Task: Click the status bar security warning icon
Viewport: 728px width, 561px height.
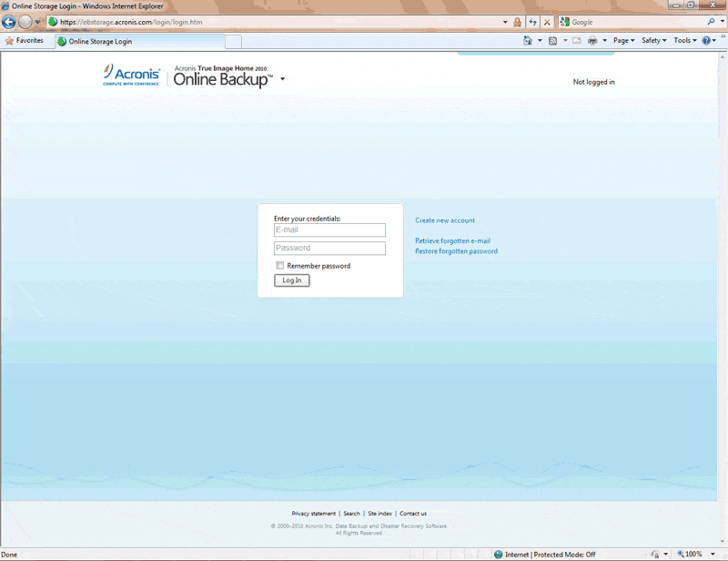Action: [655, 554]
